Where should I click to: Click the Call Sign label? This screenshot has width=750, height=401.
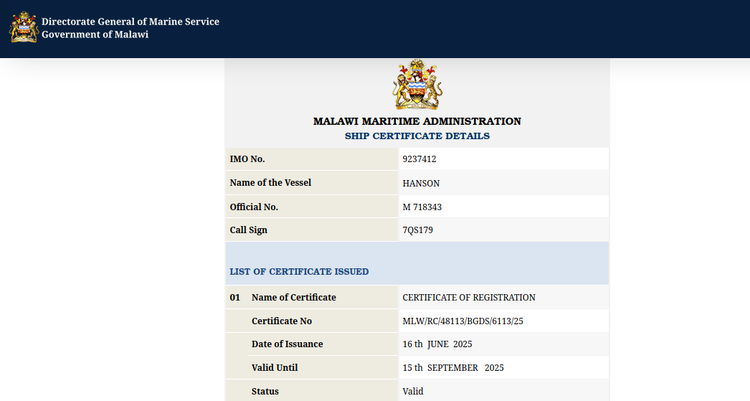pos(249,230)
